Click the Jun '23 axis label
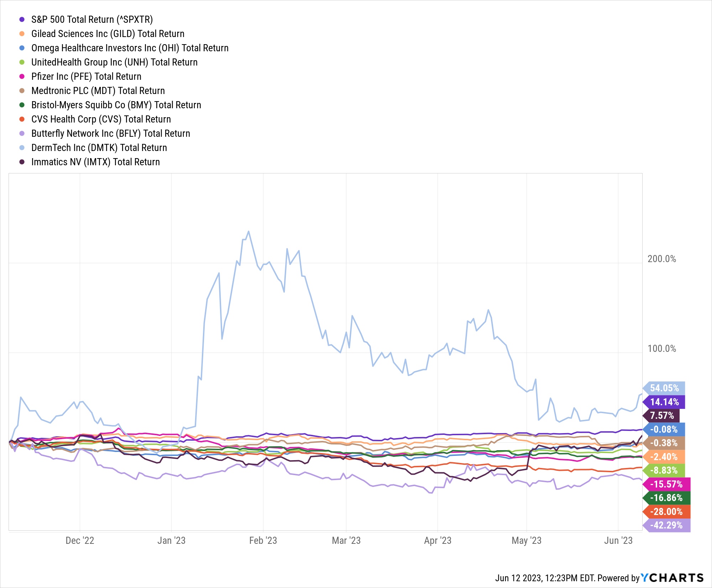 618,541
